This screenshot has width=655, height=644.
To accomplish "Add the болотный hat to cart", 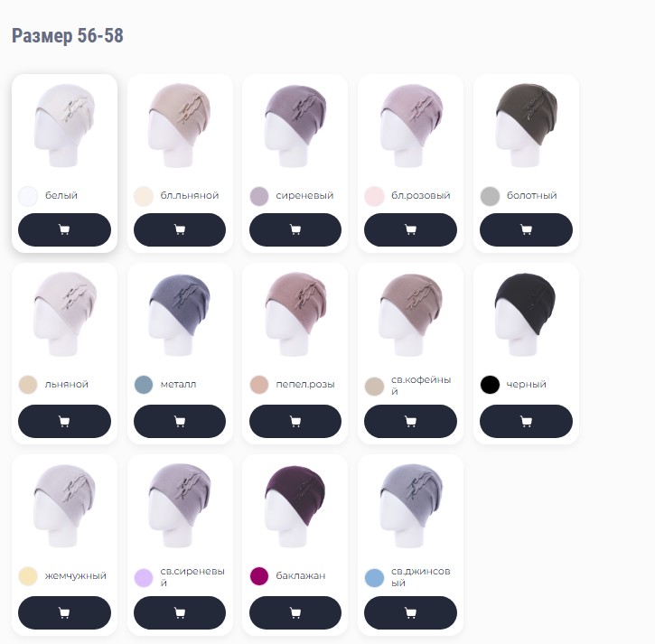I will pos(526,229).
